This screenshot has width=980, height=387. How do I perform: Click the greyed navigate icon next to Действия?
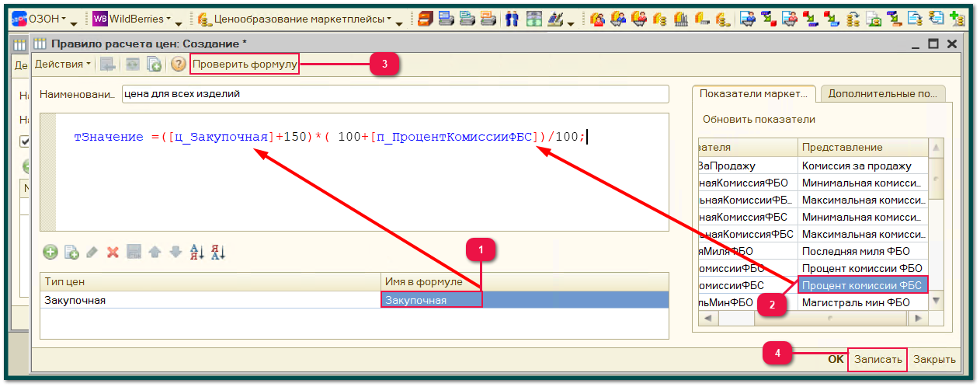point(108,64)
